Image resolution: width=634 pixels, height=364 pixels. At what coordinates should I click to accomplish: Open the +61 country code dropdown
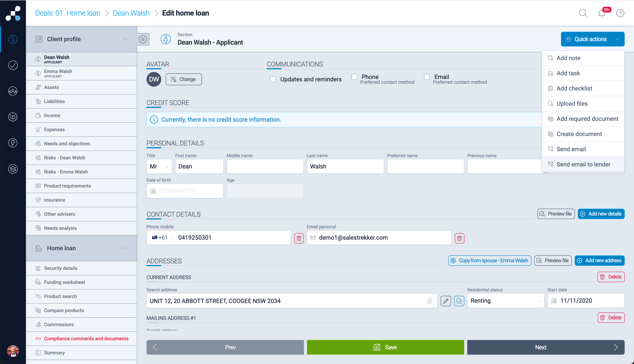tap(163, 237)
